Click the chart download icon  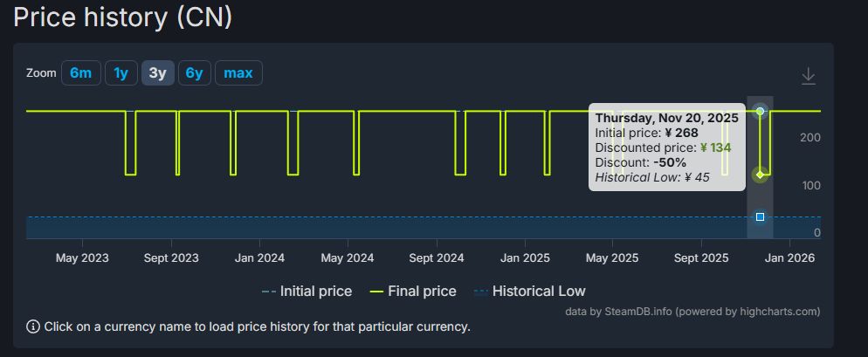(809, 77)
